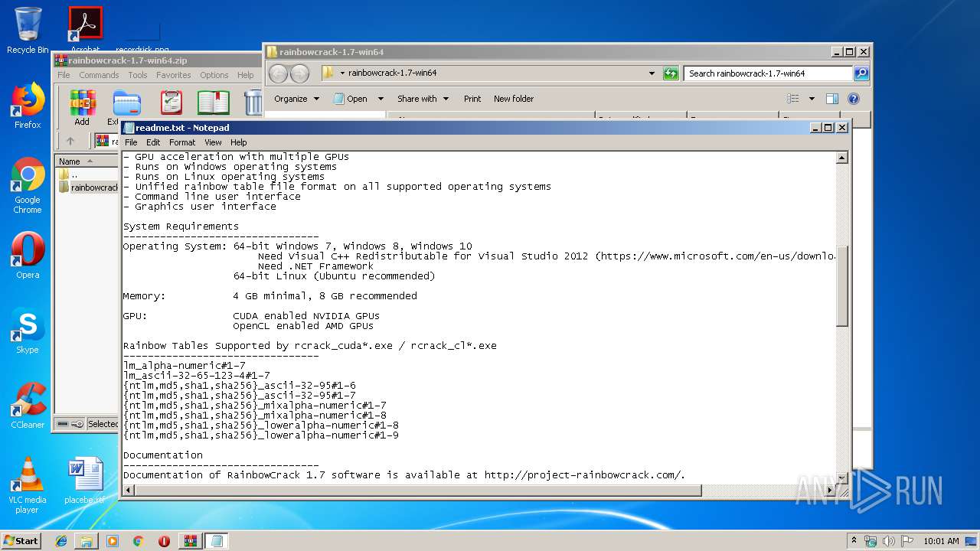Show hidden tray icons arrow
Viewport: 980px width, 551px height.
pos(854,540)
